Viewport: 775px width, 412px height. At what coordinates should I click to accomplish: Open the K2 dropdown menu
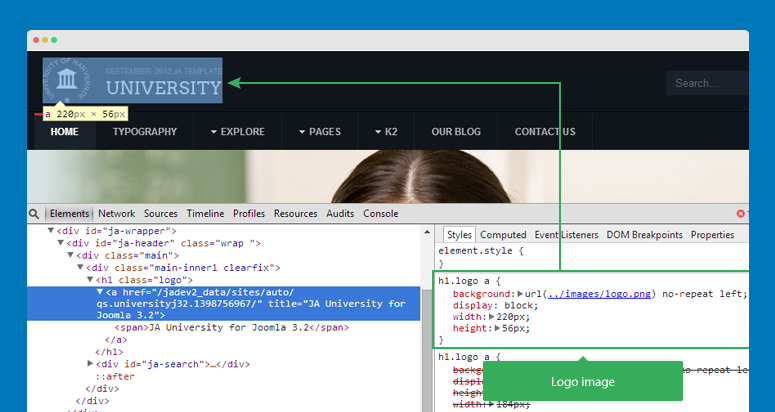click(x=386, y=131)
